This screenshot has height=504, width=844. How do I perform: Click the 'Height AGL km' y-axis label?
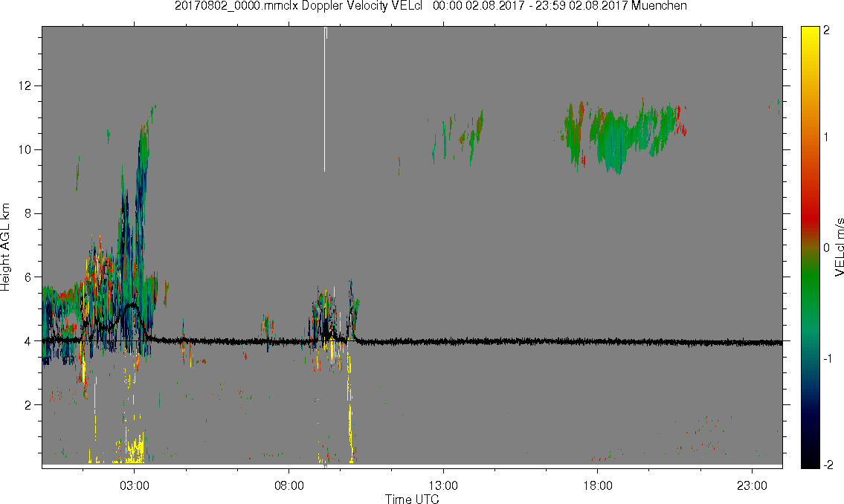click(5, 247)
